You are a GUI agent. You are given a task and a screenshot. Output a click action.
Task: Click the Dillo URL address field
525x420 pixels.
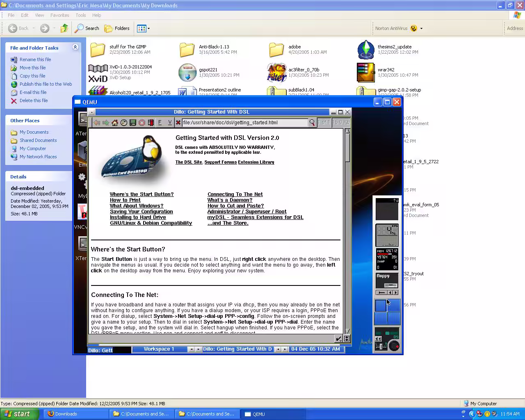245,123
